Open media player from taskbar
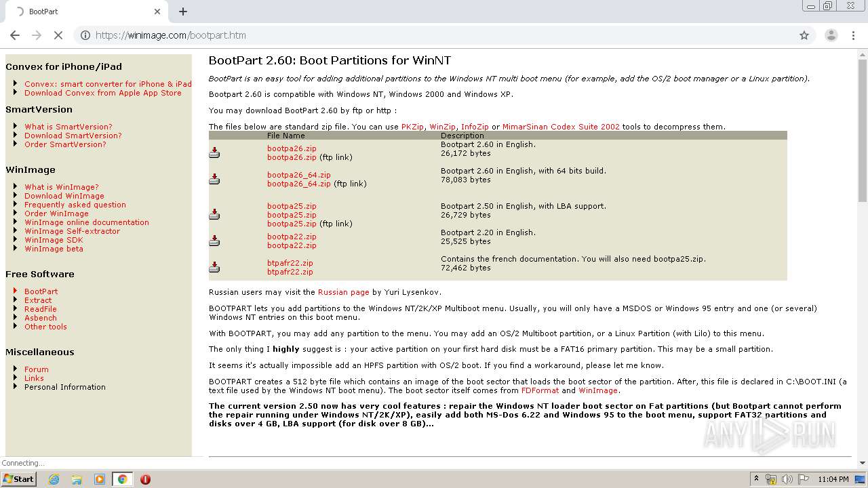This screenshot has width=868, height=488. (x=100, y=479)
